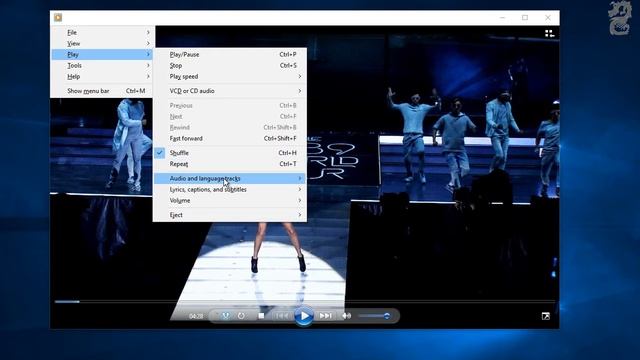Click the Play button in playback controls
The image size is (640, 360).
click(304, 316)
